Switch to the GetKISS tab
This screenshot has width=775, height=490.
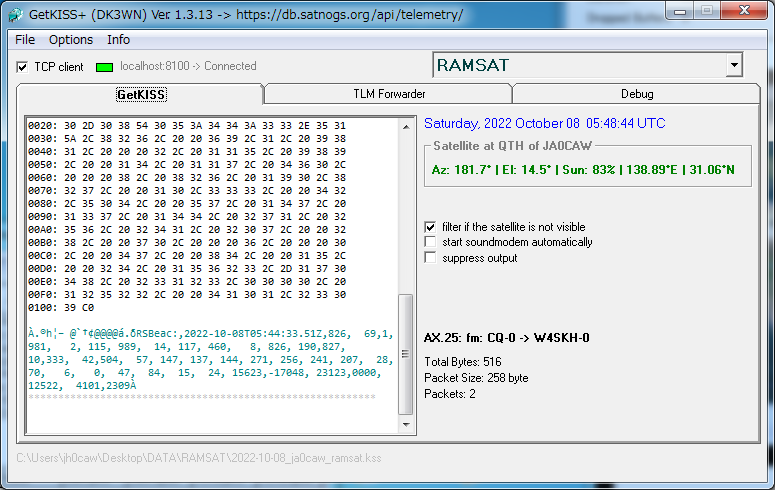pos(141,94)
